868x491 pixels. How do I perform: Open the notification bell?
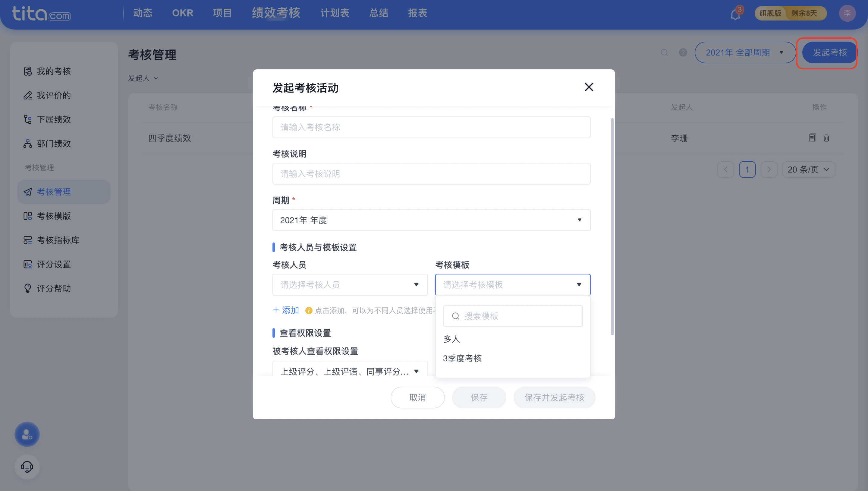735,14
